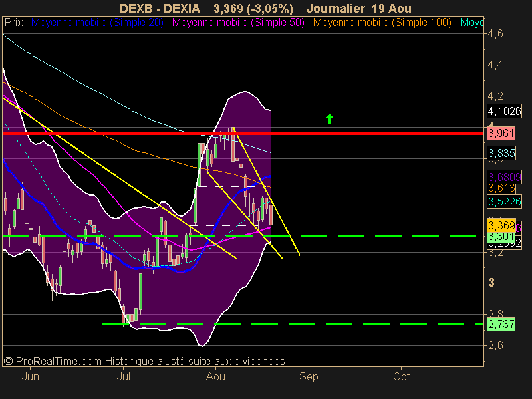
Task: Click the 3,5226 price tag
Action: 504,201
